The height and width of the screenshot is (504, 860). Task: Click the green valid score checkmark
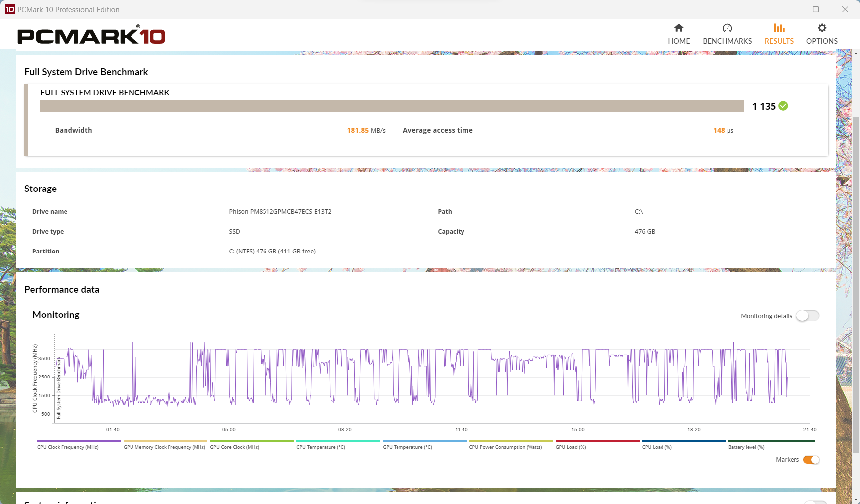point(783,106)
